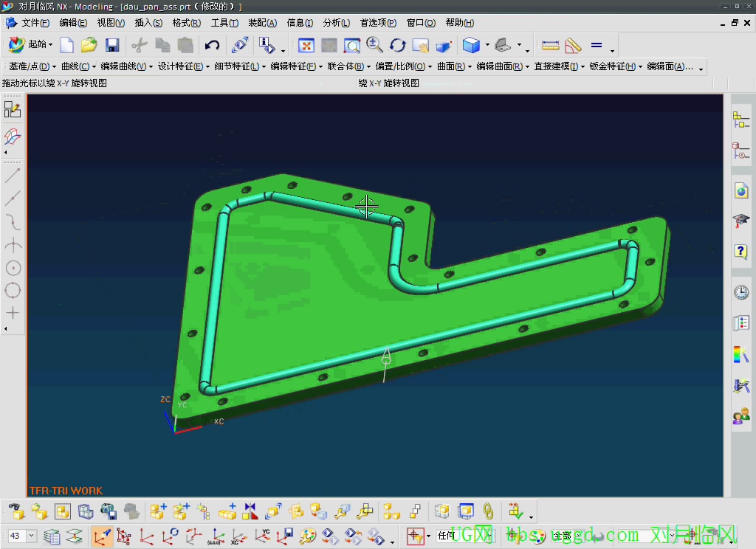Open the 曲面(R) dropdown
Screen dimensions: 756x549
[454, 66]
